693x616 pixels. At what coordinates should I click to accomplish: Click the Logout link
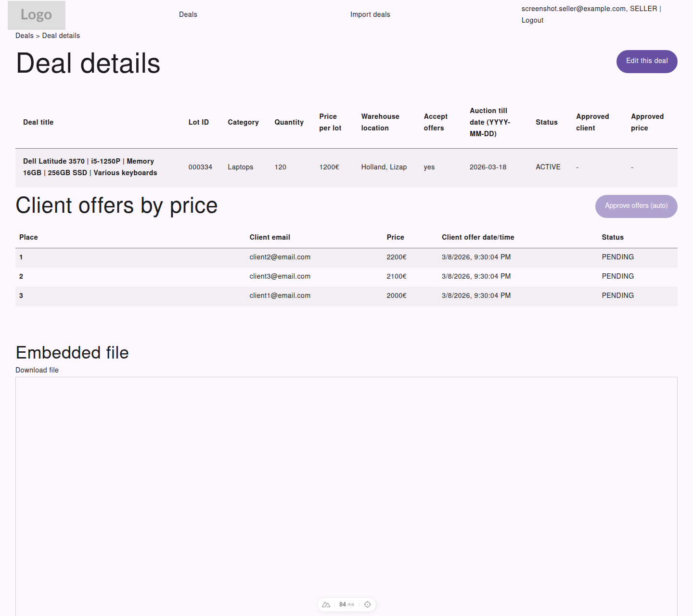click(x=532, y=20)
